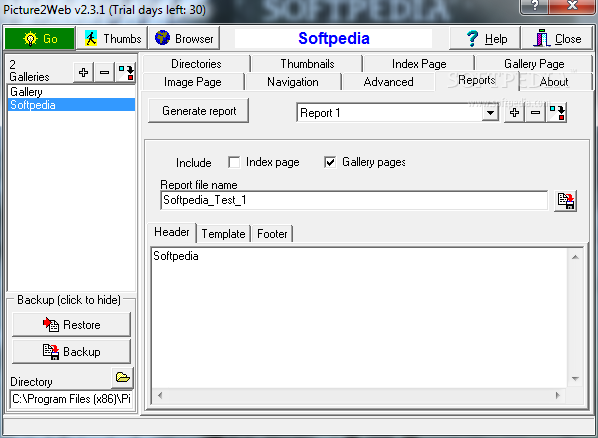This screenshot has height=438, width=598.
Task: Switch to the Directories tab
Action: pyautogui.click(x=196, y=64)
